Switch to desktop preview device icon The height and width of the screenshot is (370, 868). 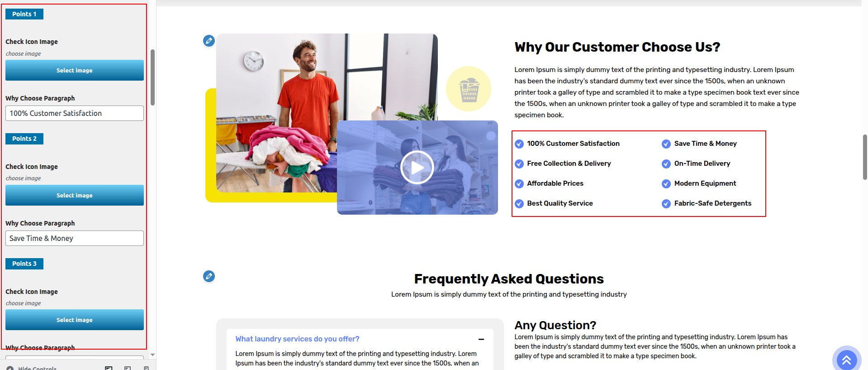click(109, 368)
